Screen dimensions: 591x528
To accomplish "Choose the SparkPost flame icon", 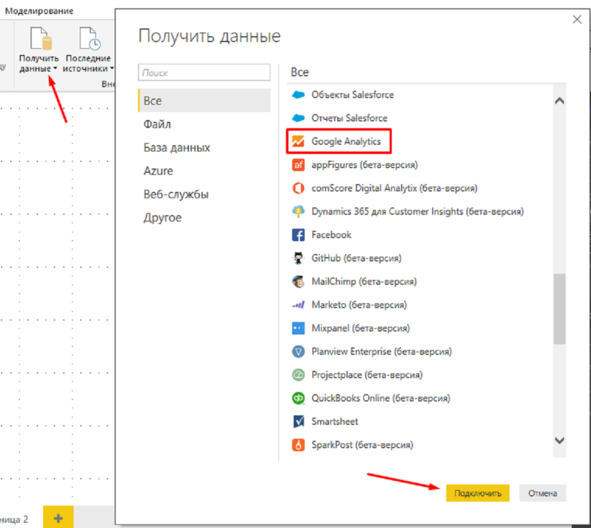I will click(298, 445).
